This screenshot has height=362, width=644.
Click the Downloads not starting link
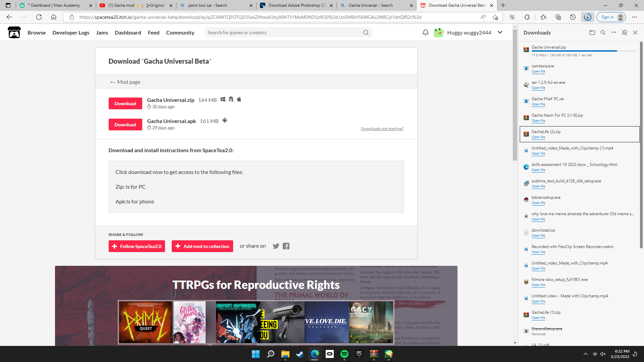(x=382, y=129)
